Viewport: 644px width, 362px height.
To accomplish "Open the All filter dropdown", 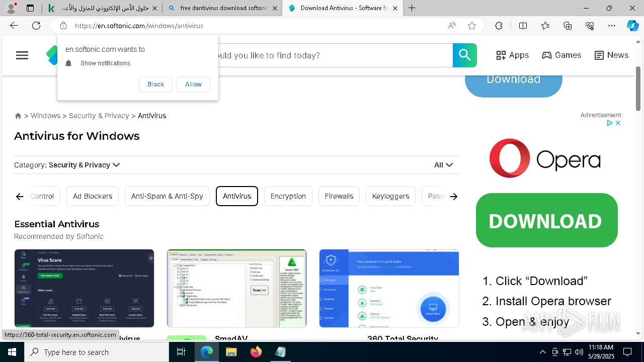I will tap(443, 165).
